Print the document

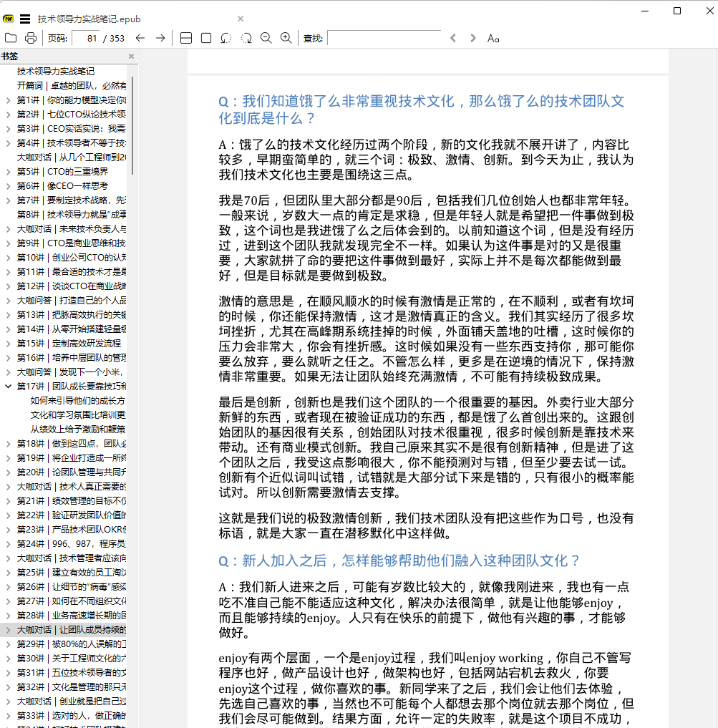(30, 38)
